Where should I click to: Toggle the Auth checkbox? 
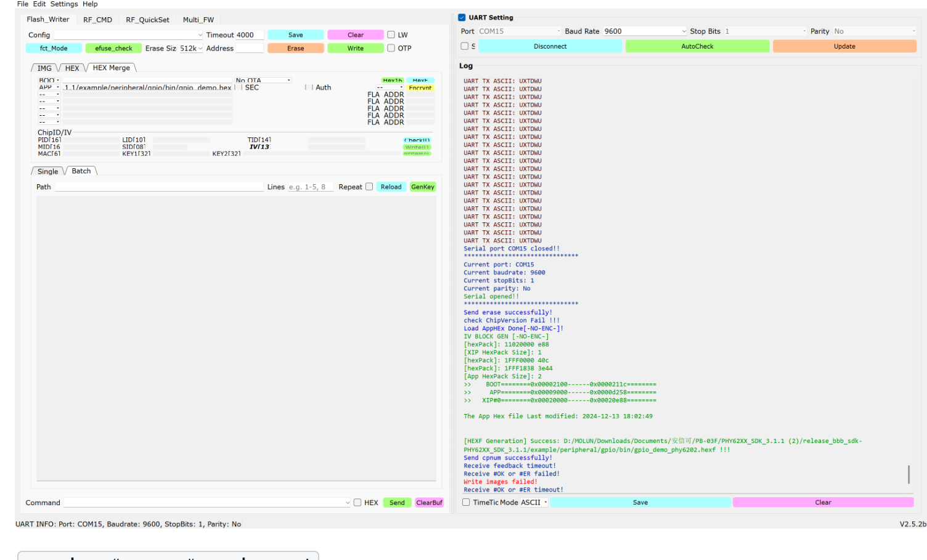pyautogui.click(x=309, y=87)
